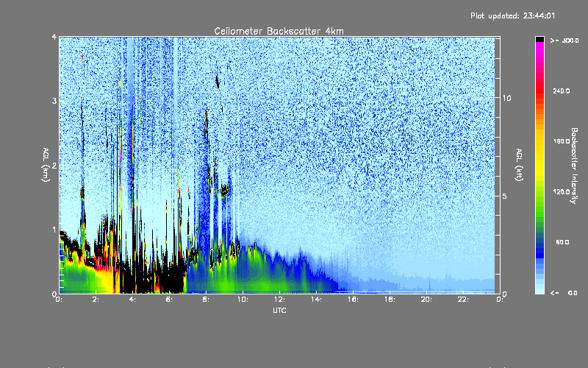Click the "240.0" colorbar label
Image resolution: width=588 pixels, height=368 pixels.
[x=562, y=91]
